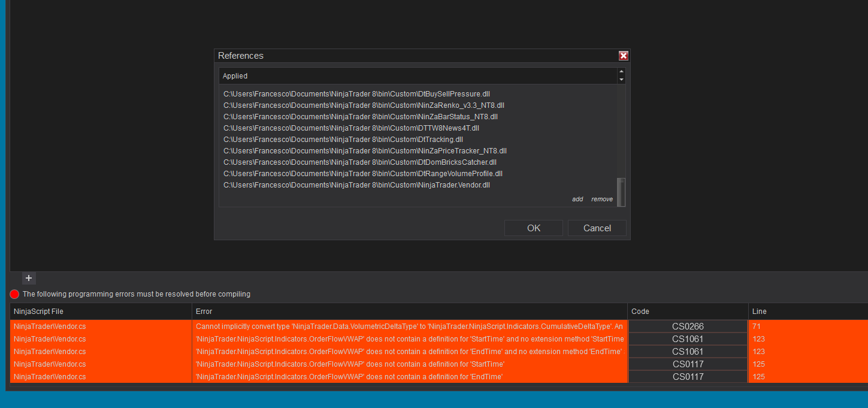This screenshot has height=408, width=868.
Task: Click the add link in References
Action: click(577, 199)
